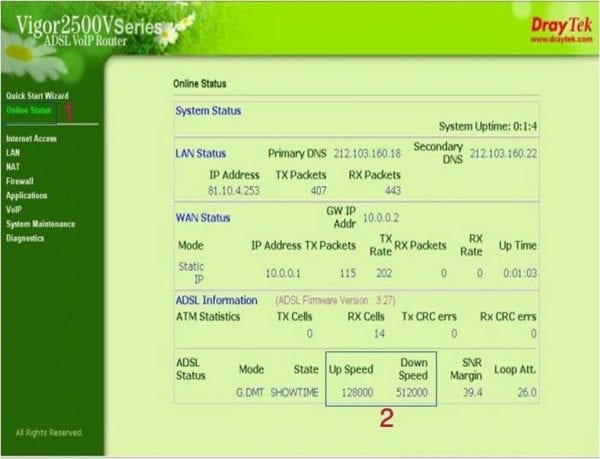Open Firewall settings

point(20,181)
